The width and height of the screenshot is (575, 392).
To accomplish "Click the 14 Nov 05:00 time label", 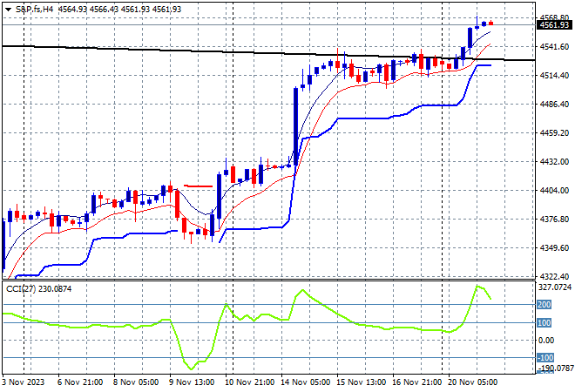I will (x=305, y=382).
